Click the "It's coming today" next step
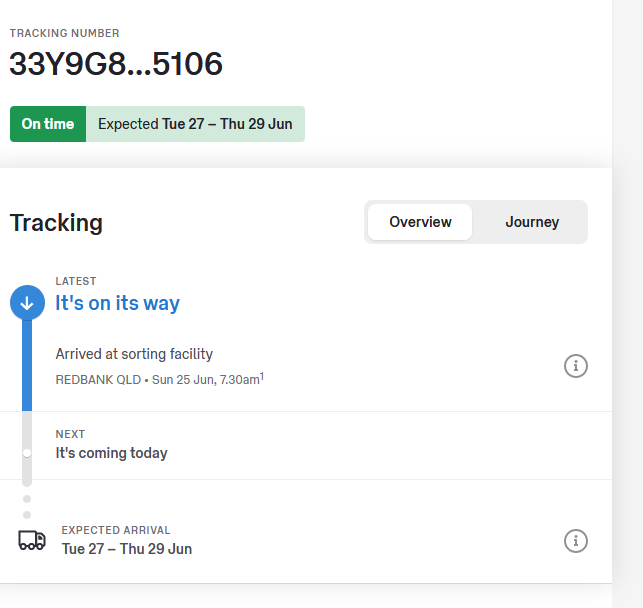The image size is (643, 608). 111,453
